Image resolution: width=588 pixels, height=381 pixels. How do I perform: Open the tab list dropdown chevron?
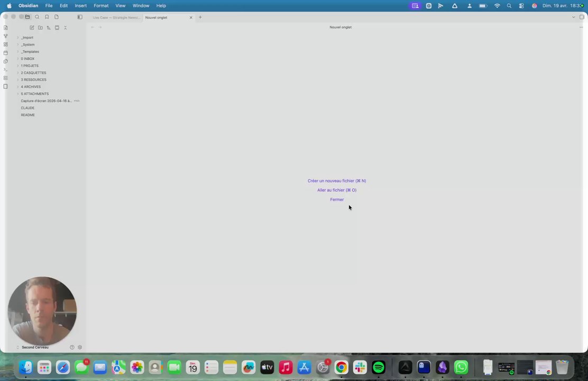pyautogui.click(x=573, y=17)
